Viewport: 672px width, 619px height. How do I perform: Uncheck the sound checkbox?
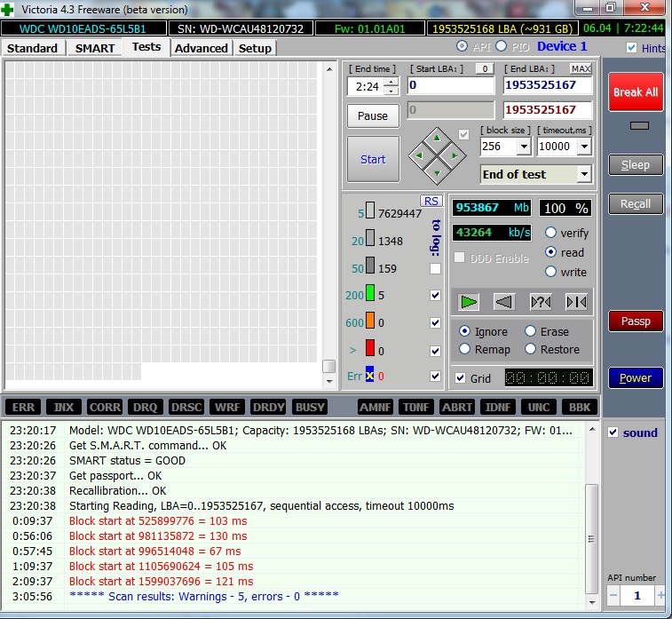click(613, 433)
